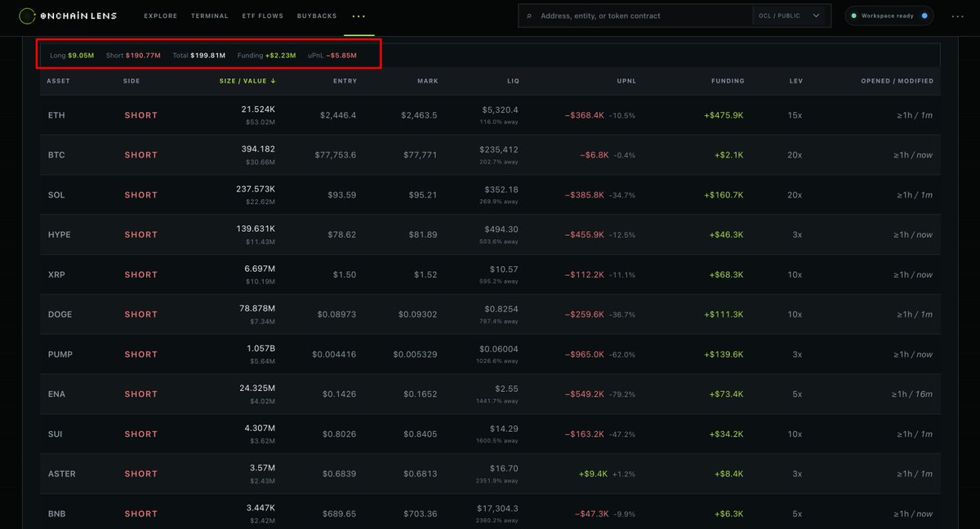Click ASTER uPnL +$9.4K
980x529 pixels.
pos(592,473)
